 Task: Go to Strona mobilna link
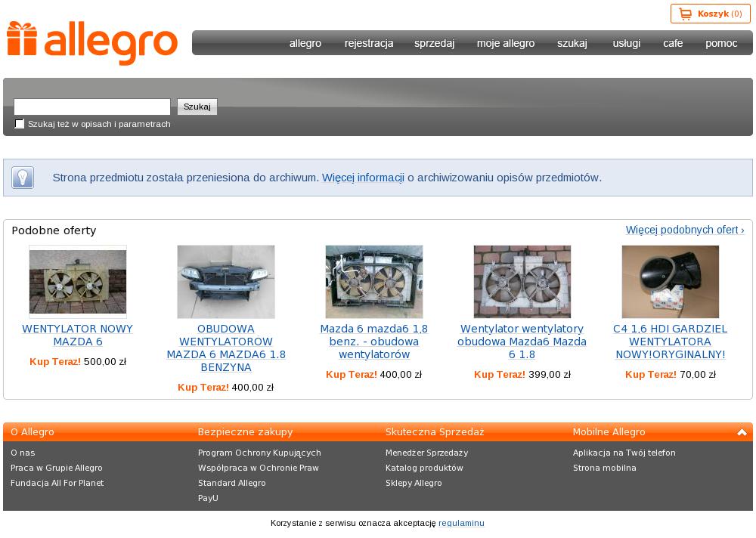[605, 468]
